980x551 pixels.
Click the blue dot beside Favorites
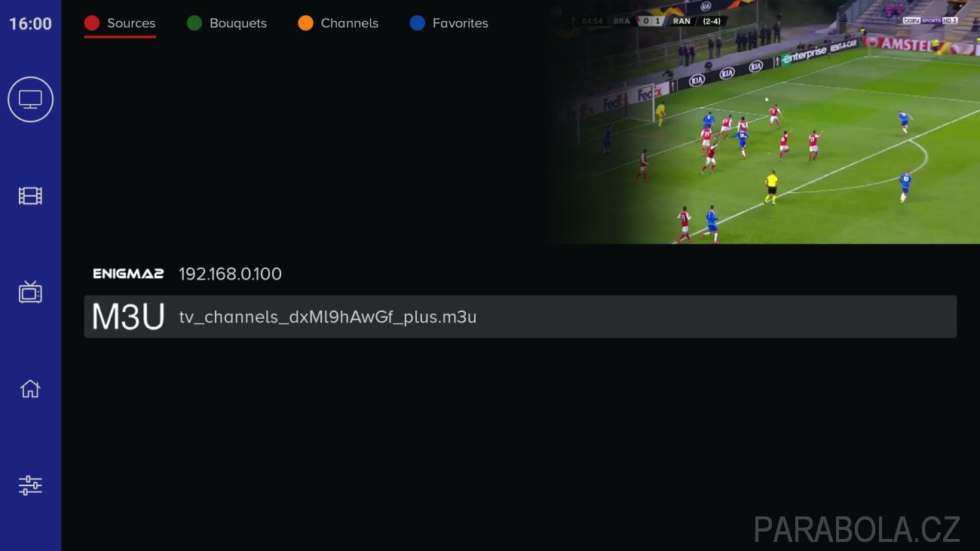point(418,23)
